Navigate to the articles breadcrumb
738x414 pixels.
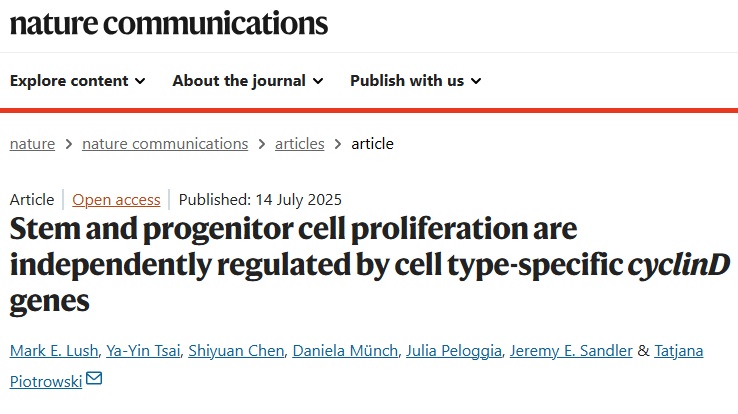(300, 144)
